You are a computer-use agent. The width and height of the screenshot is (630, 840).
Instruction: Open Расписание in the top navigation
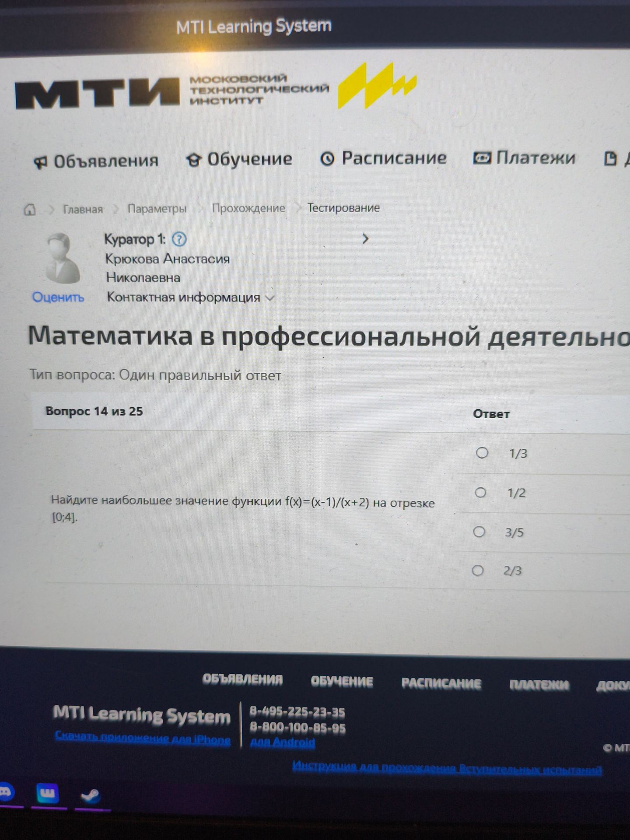point(383,158)
